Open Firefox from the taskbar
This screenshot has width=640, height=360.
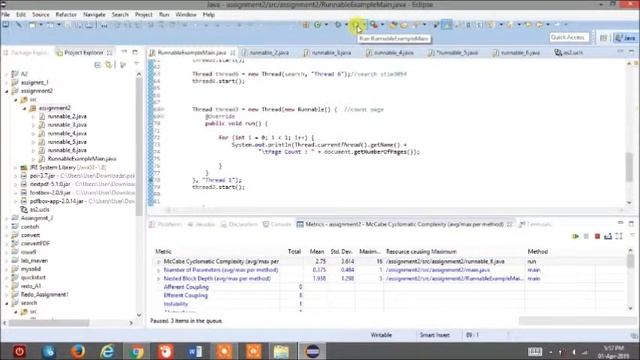pos(78,351)
